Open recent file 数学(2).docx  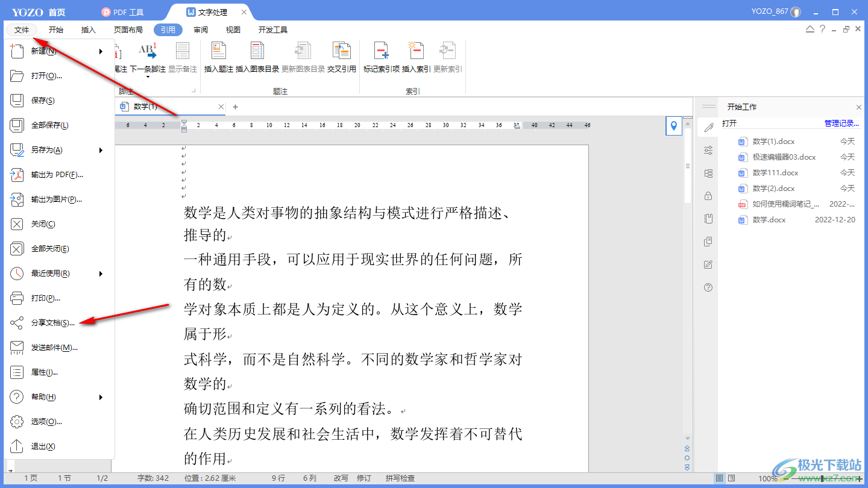pyautogui.click(x=796, y=189)
